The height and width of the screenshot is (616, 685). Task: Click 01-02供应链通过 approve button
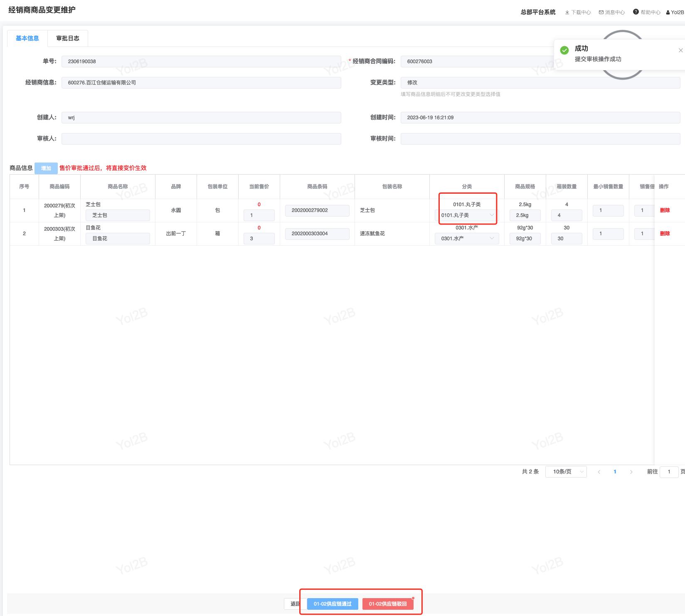pyautogui.click(x=333, y=604)
